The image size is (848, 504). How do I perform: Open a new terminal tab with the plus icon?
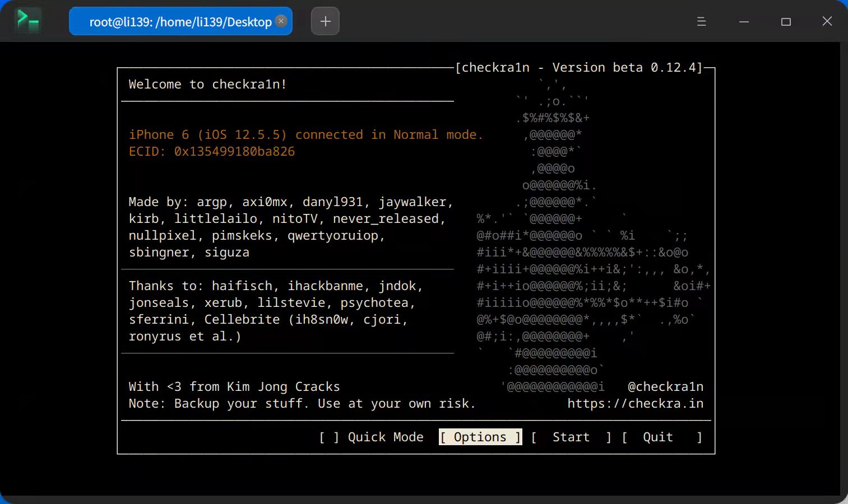(325, 21)
